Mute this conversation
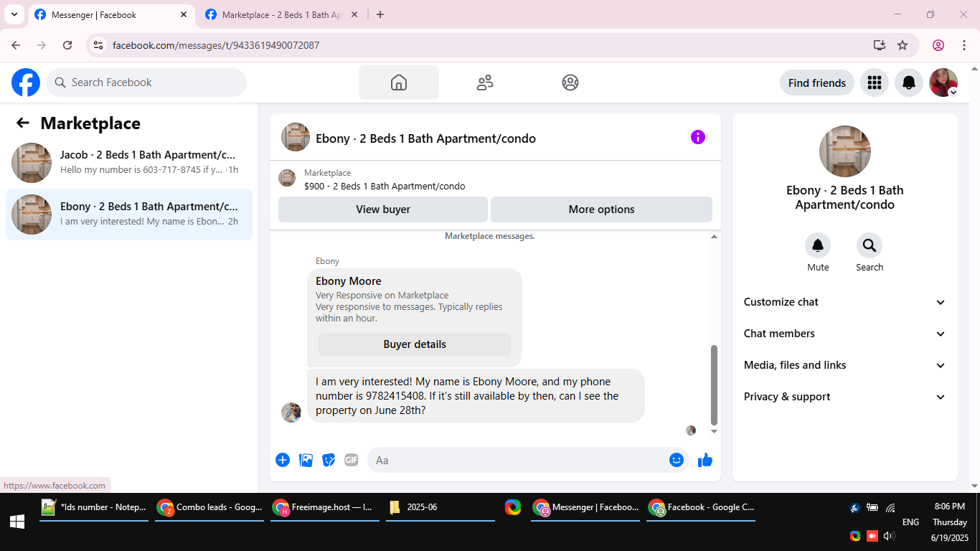 click(818, 246)
